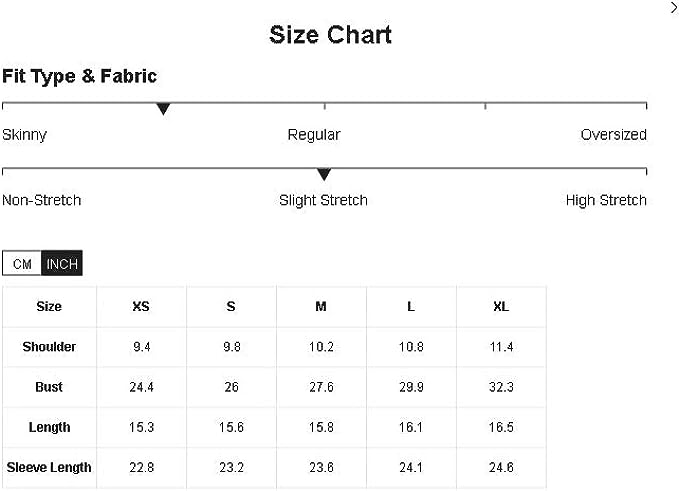Click the Size Chart heading
This screenshot has width=679, height=491.
pos(330,35)
